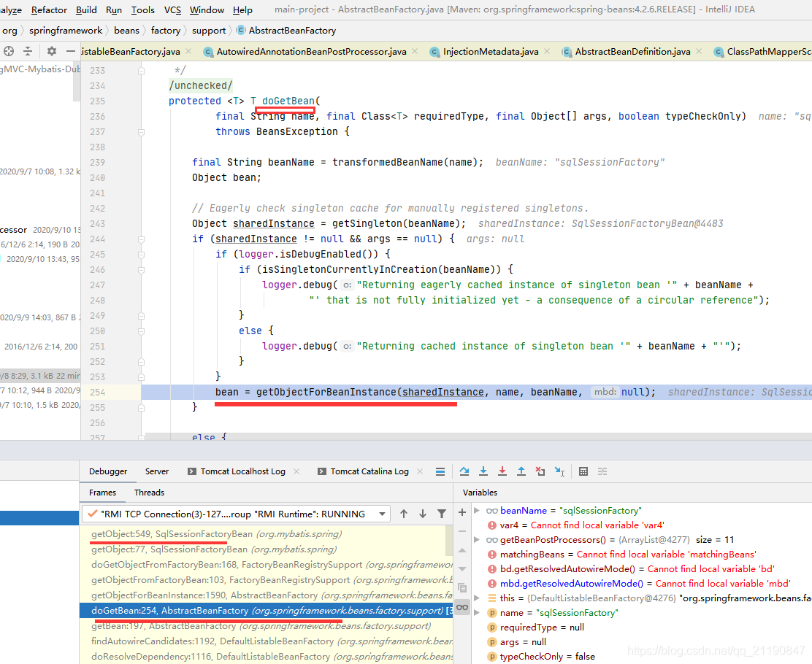Open project panel settings gear
The width and height of the screenshot is (812, 664).
pyautogui.click(x=51, y=51)
